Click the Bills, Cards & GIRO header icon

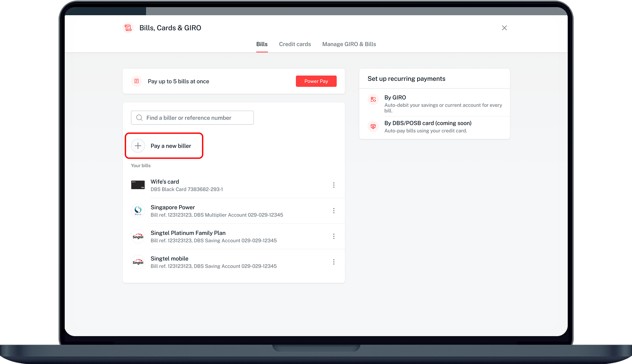tap(128, 28)
